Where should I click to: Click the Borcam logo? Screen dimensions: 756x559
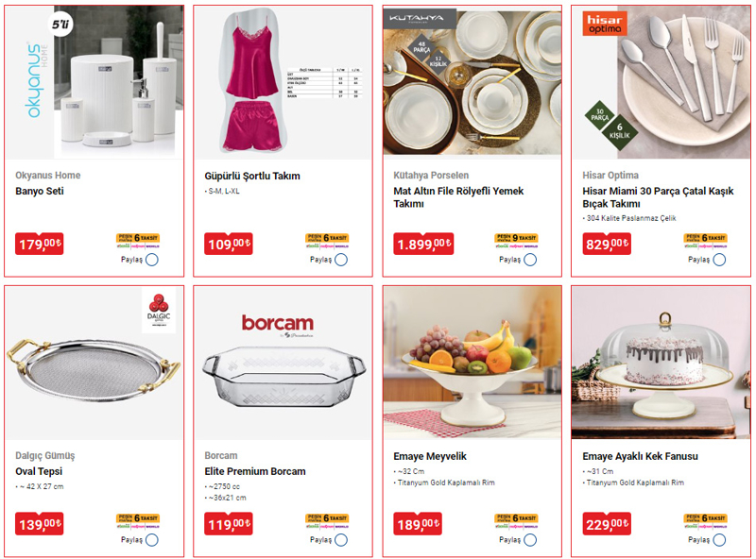(278, 324)
